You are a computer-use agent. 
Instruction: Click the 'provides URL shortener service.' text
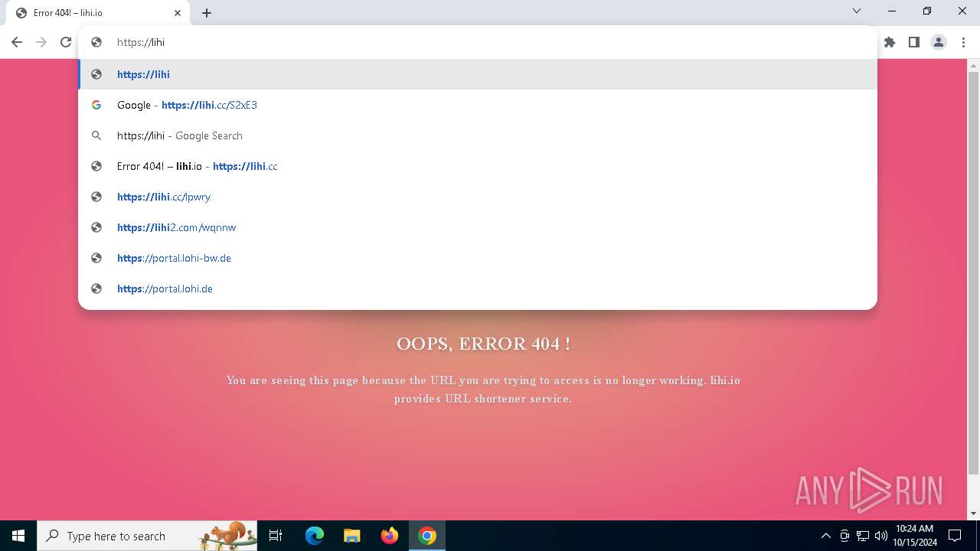pyautogui.click(x=482, y=399)
